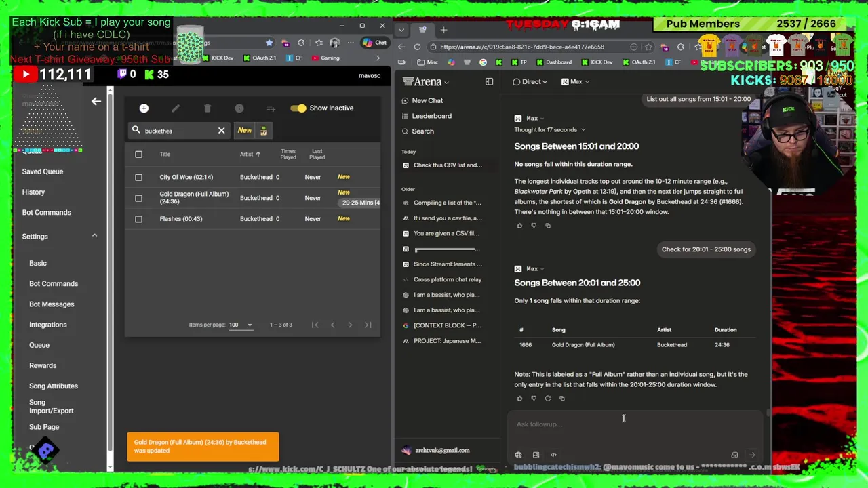The image size is (868, 488).
Task: Open the Items per page 100 dropdown
Action: pyautogui.click(x=240, y=325)
